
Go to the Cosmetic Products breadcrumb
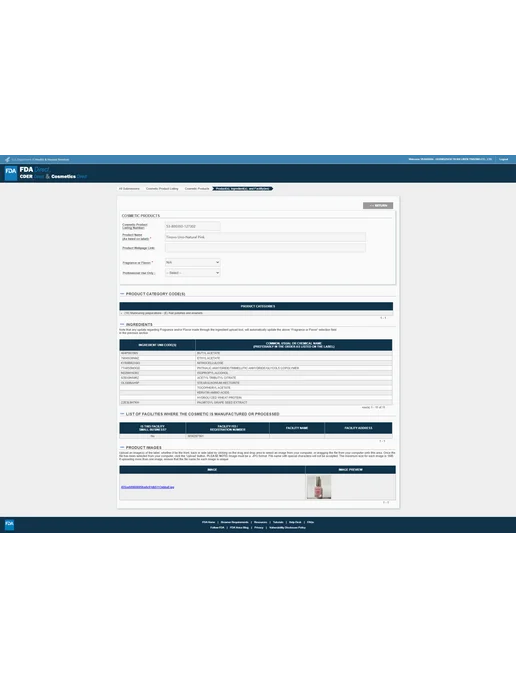click(197, 189)
